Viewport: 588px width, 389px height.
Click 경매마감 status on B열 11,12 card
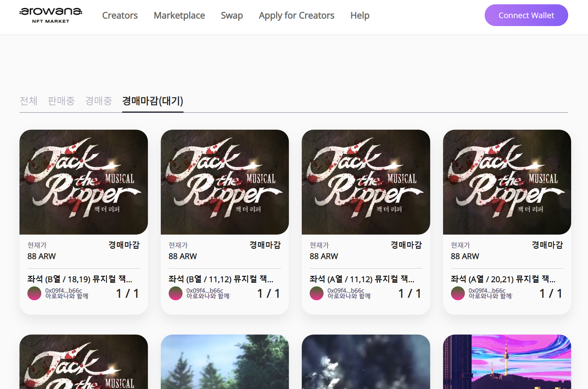pos(265,245)
